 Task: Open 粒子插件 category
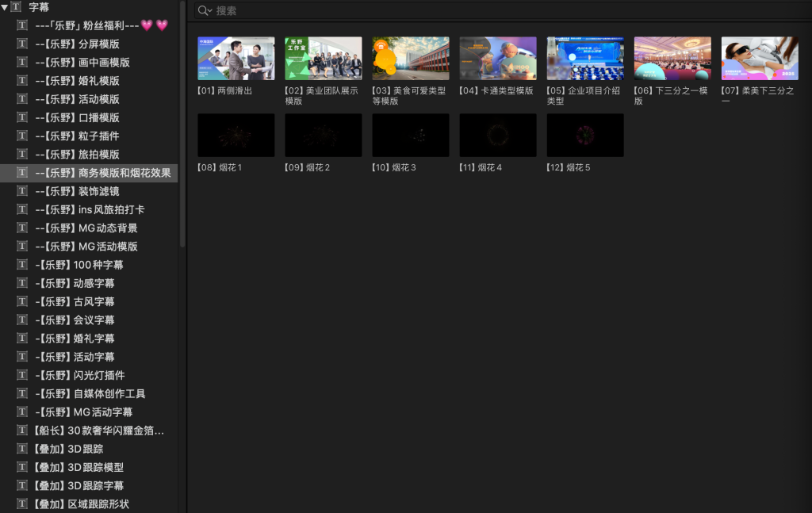pyautogui.click(x=89, y=136)
